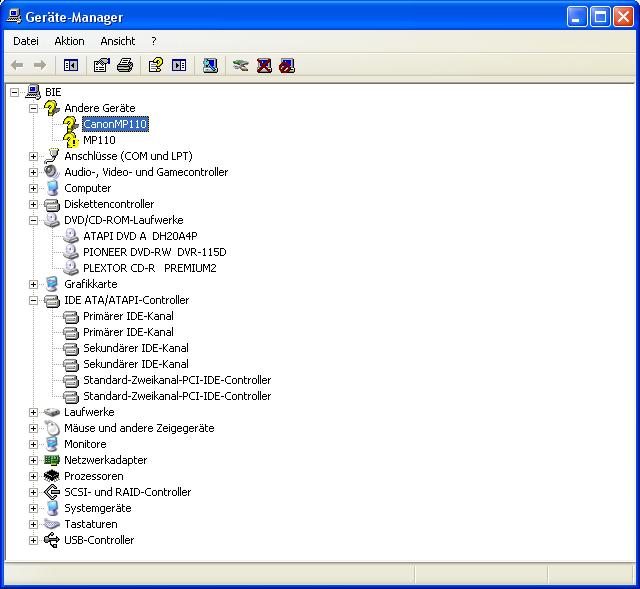Image resolution: width=640 pixels, height=589 pixels.
Task: Open the Datei menu
Action: pos(26,41)
